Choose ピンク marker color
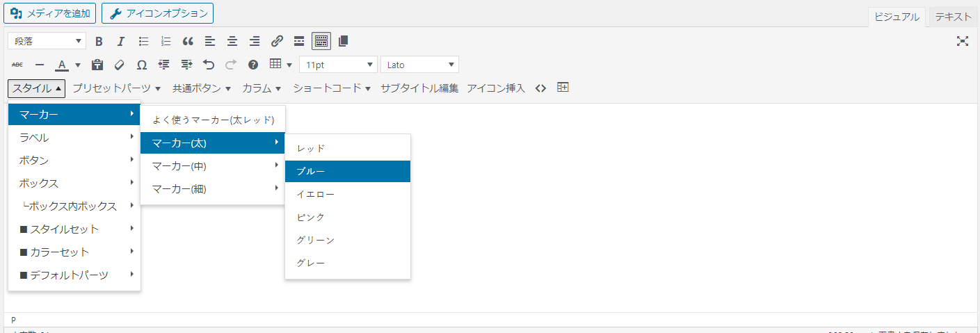The image size is (980, 333). pos(348,218)
